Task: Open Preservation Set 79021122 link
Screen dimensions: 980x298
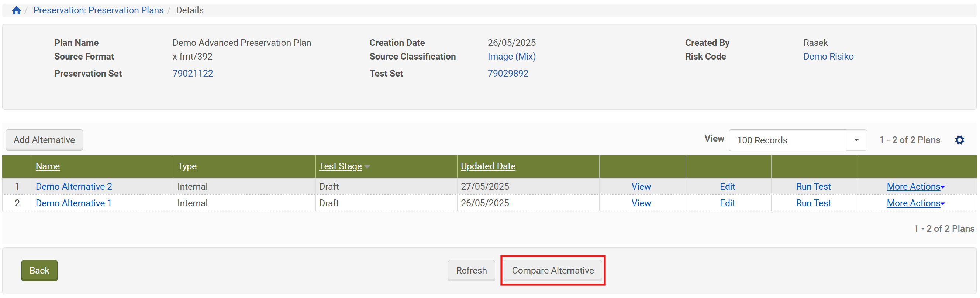Action: coord(193,73)
